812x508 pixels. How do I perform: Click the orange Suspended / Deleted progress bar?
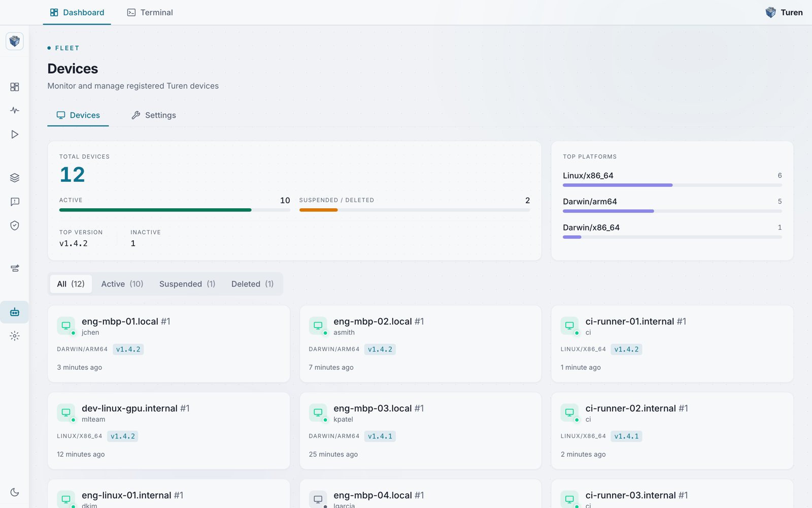point(318,210)
